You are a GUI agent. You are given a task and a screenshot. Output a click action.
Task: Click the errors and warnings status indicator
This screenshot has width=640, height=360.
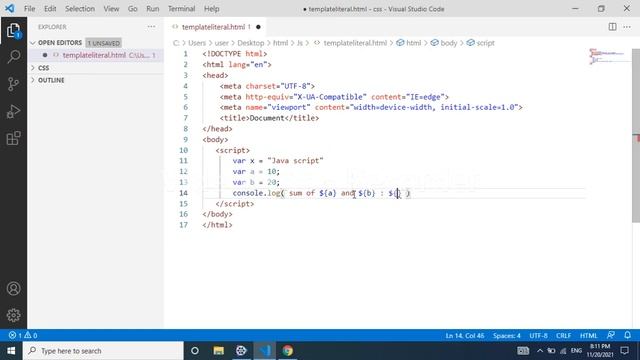[x=23, y=335]
